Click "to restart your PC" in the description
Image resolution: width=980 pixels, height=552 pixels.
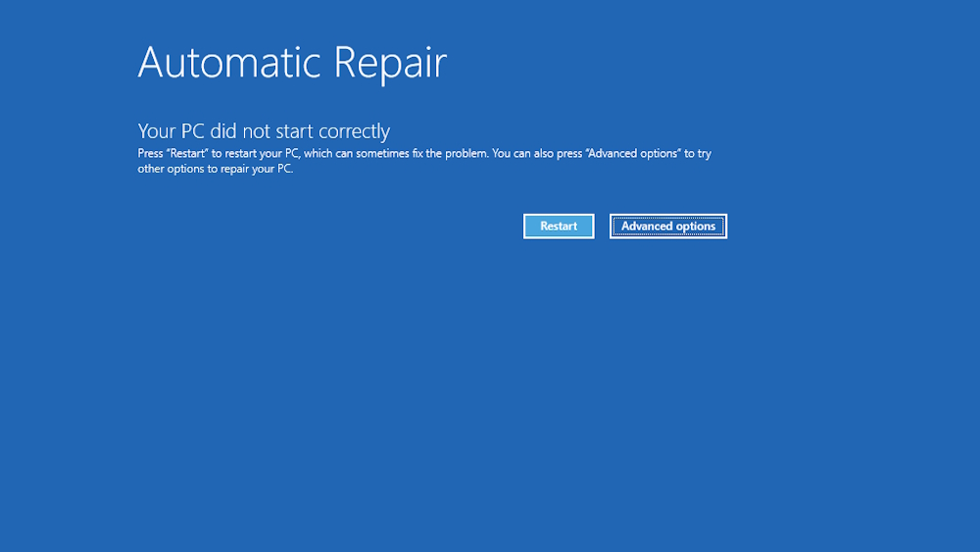(x=255, y=154)
